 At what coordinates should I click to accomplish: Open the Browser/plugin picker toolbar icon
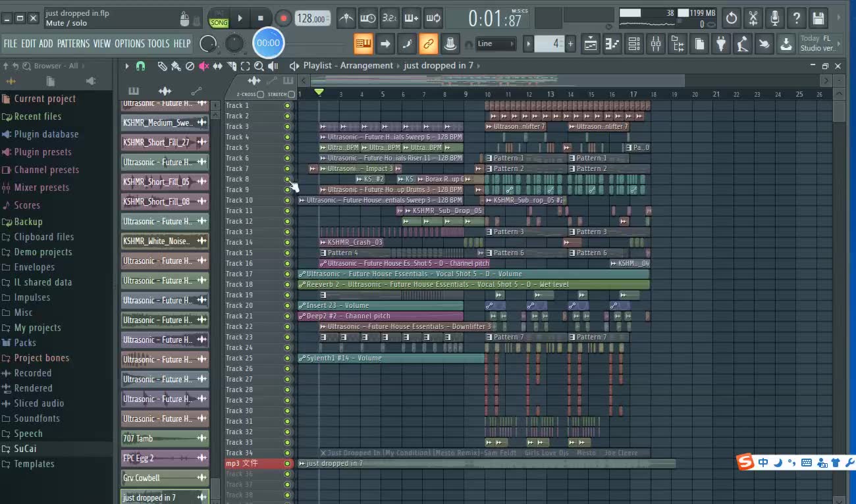point(678,44)
